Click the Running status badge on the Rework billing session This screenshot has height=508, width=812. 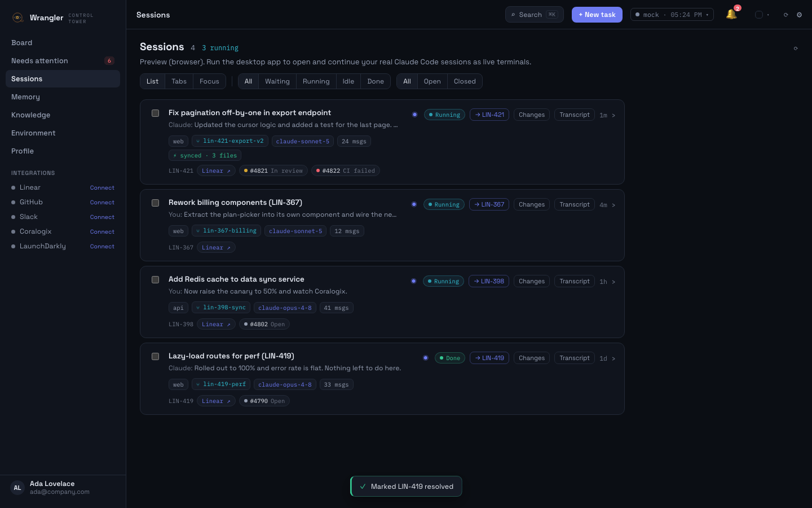(444, 204)
